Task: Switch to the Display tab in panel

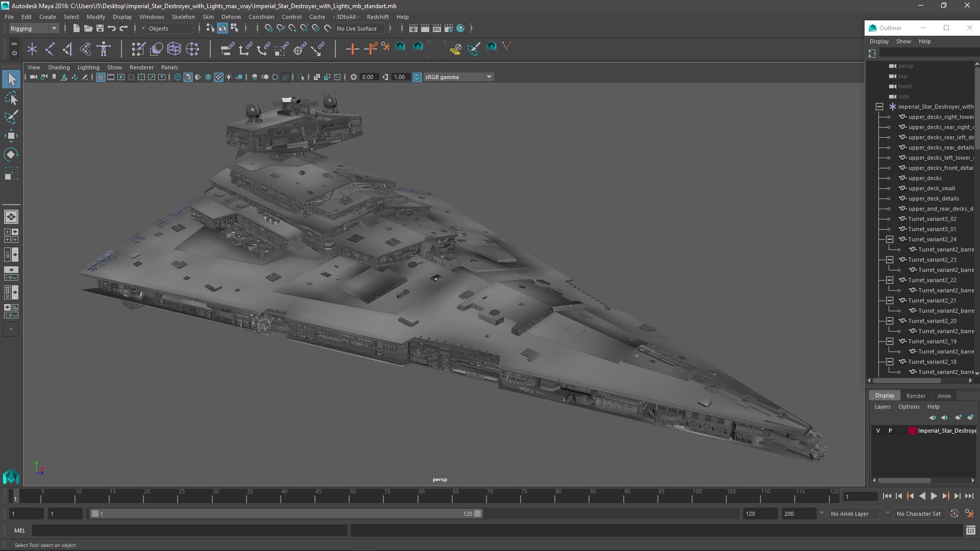Action: [885, 395]
